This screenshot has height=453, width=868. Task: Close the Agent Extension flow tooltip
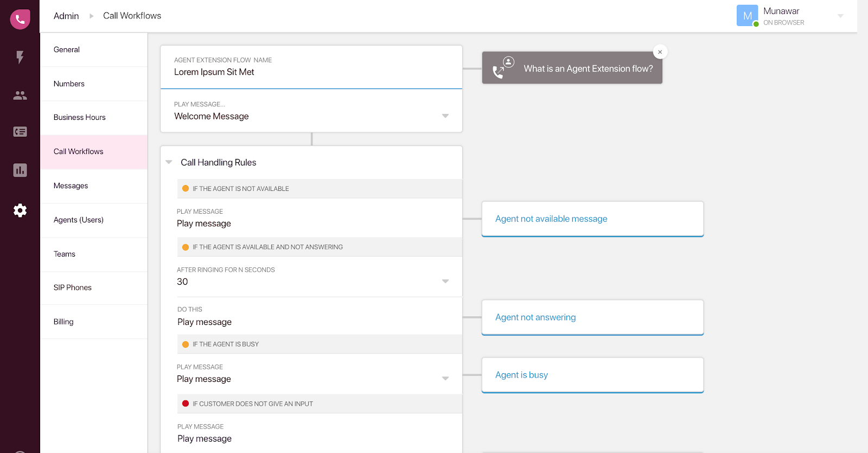(660, 52)
